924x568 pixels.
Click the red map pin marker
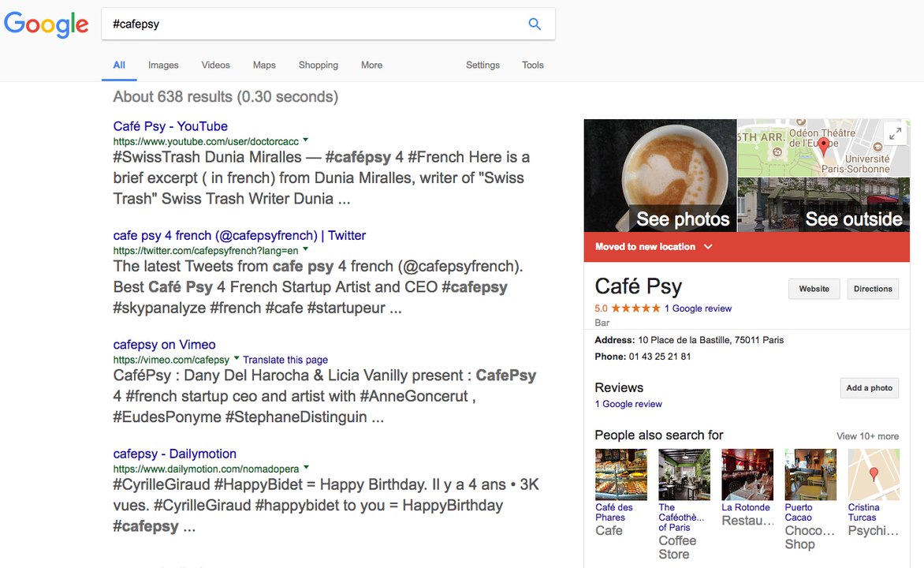[824, 145]
